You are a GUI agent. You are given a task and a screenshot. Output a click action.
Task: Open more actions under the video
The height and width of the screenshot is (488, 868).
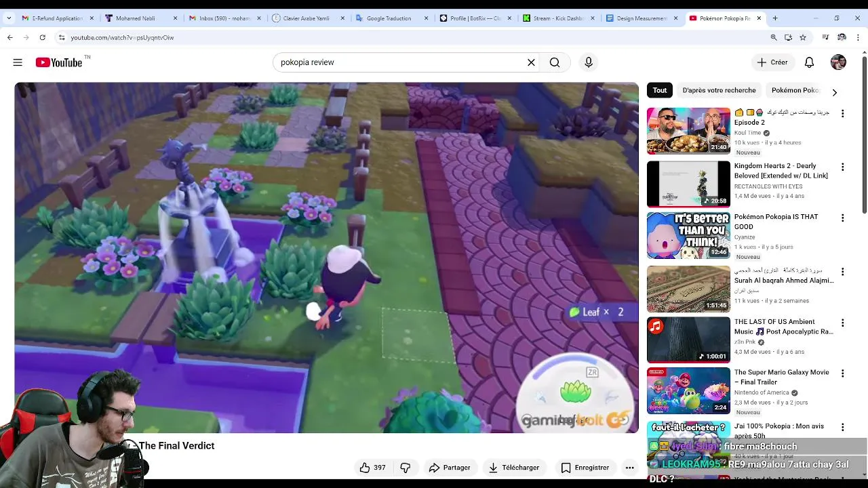[x=629, y=468]
